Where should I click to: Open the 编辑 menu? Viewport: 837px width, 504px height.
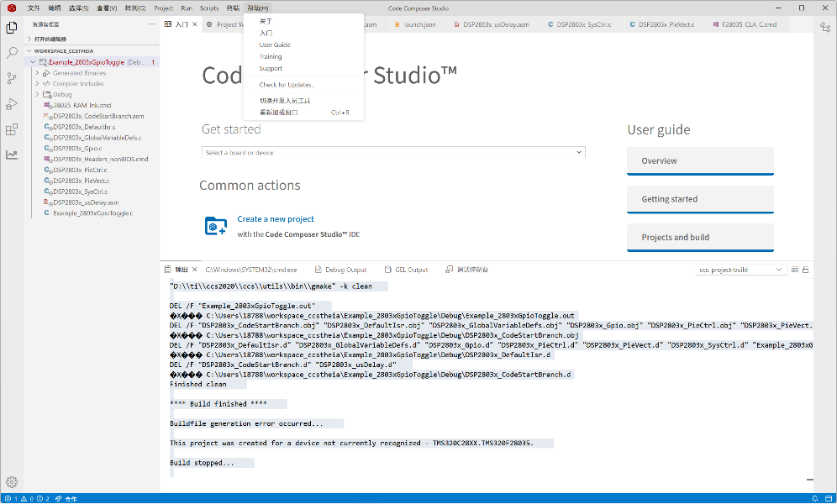[x=55, y=8]
